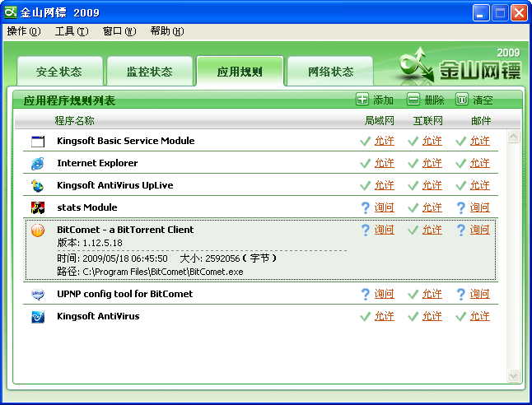The width and height of the screenshot is (532, 405).
Task: Select the 应用规则 tab
Action: (240, 72)
